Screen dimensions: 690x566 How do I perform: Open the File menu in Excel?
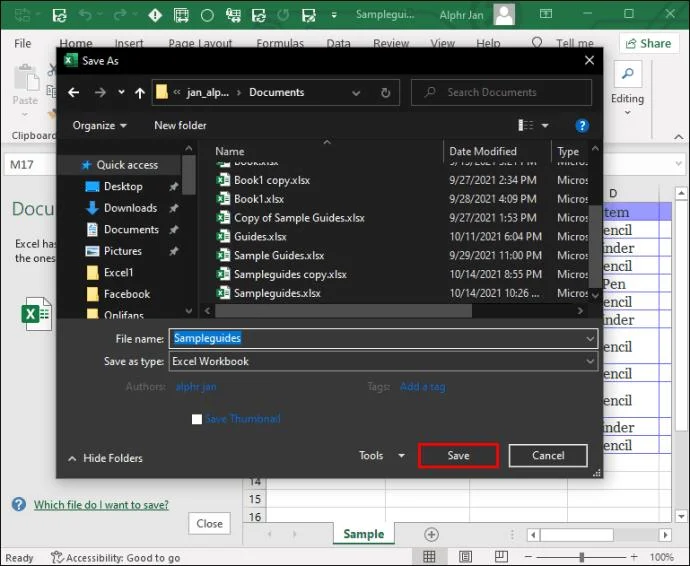pos(22,44)
